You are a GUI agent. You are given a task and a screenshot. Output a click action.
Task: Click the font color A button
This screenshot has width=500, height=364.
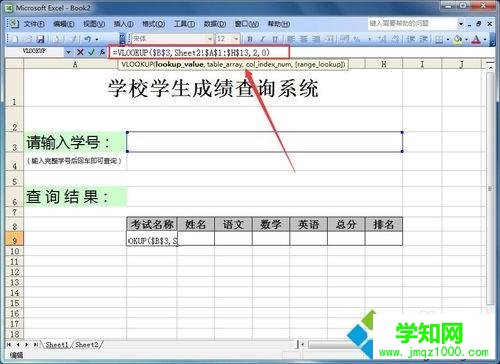[477, 39]
